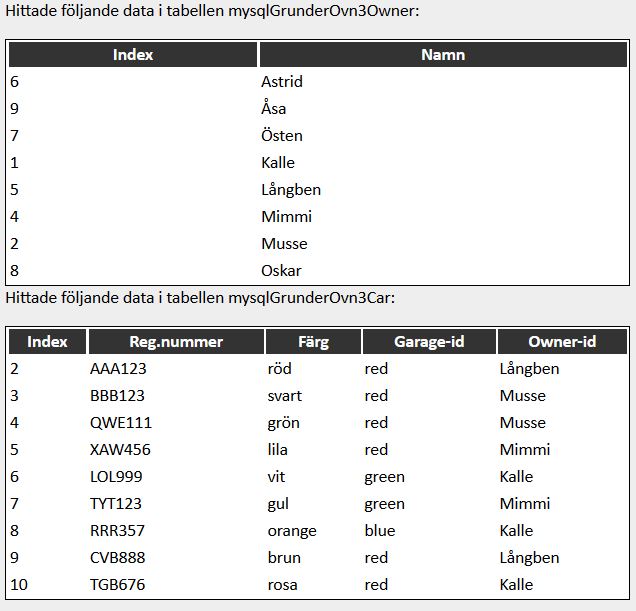The height and width of the screenshot is (611, 636).
Task: Select registration number BBB123
Action: pos(118,396)
